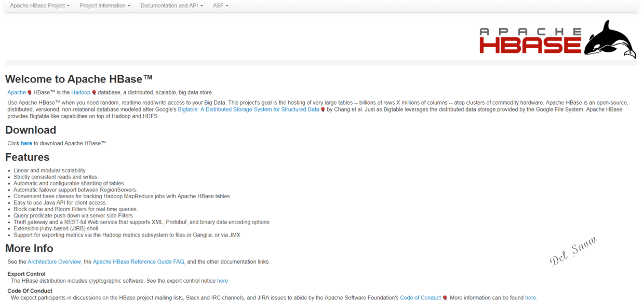The height and width of the screenshot is (304, 644).
Task: Click the Code Of Conduct subheading
Action: point(30,291)
